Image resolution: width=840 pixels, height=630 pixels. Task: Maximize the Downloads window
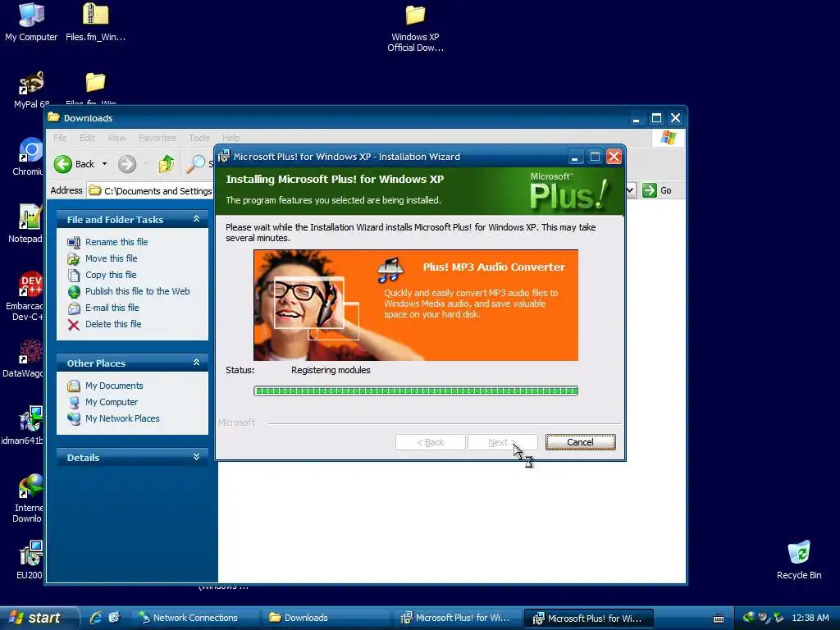(656, 118)
